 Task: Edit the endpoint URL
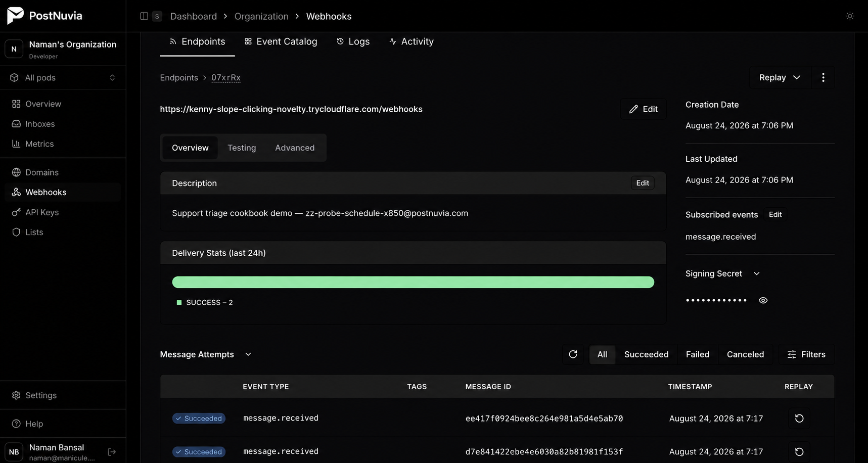643,109
